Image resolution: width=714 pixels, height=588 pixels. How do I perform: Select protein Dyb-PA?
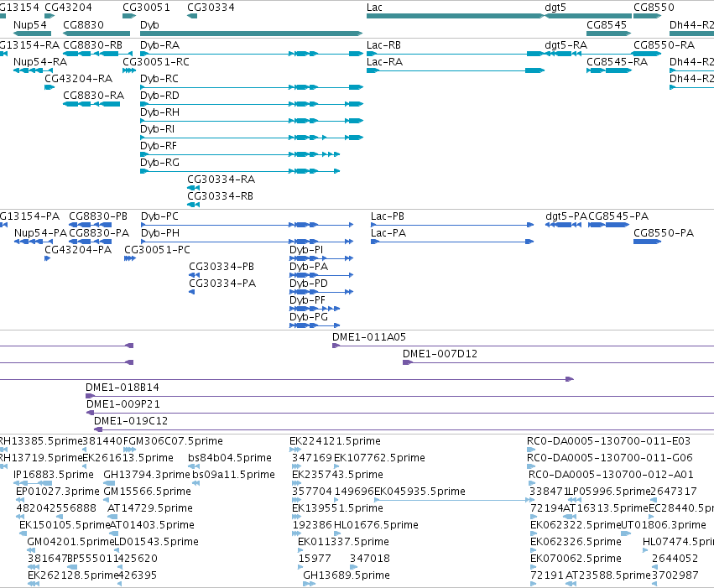click(309, 267)
